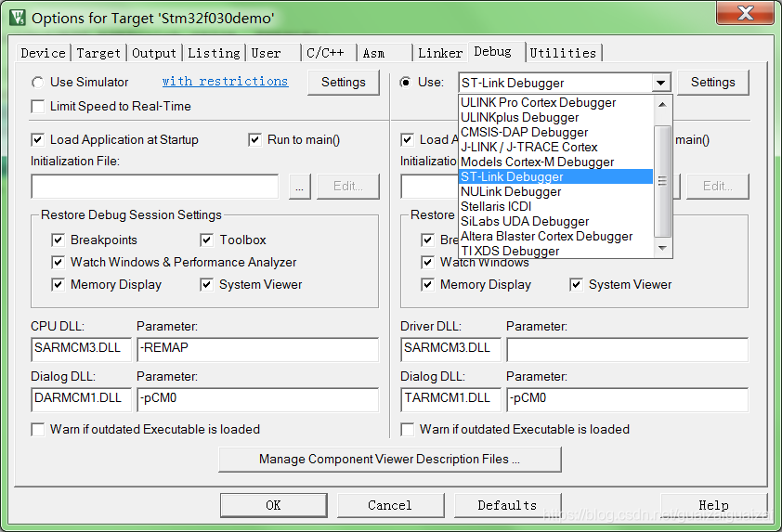Open the Linker tab
The width and height of the screenshot is (782, 532).
coord(440,53)
